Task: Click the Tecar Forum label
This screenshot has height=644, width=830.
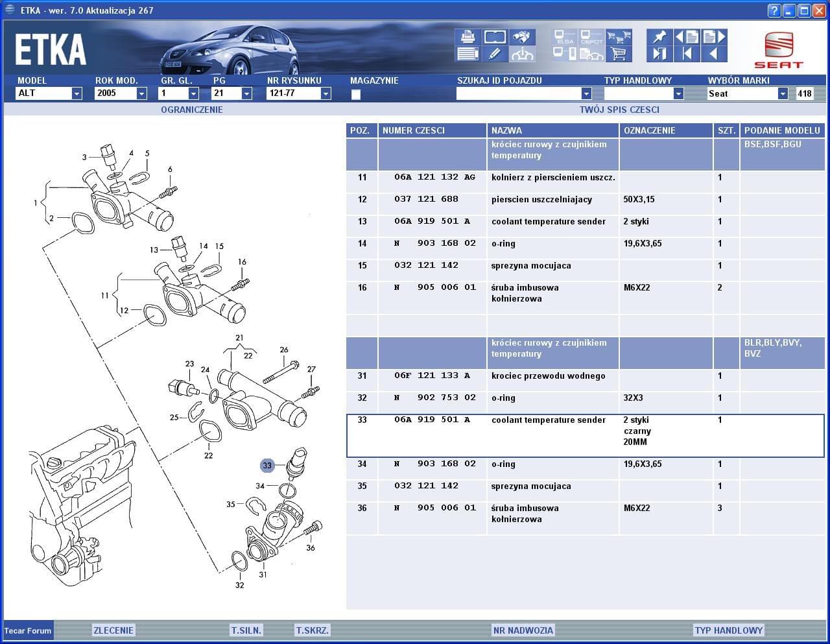Action: tap(28, 630)
